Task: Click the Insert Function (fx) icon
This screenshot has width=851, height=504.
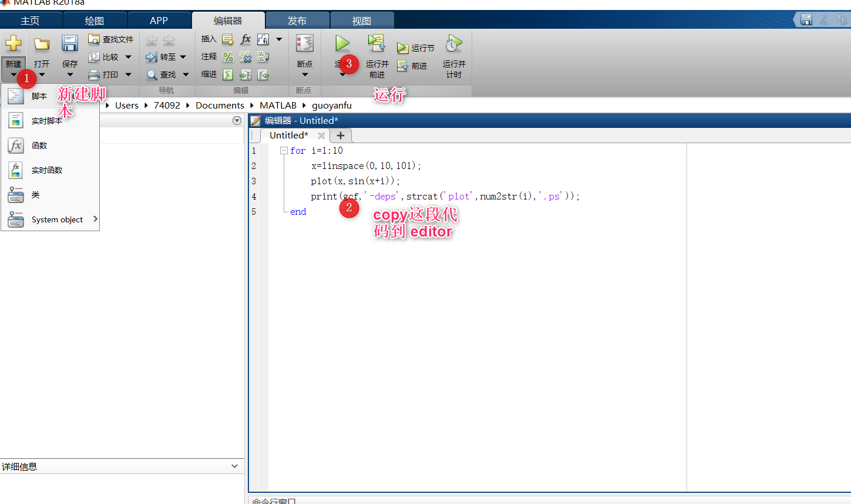Action: pos(245,39)
